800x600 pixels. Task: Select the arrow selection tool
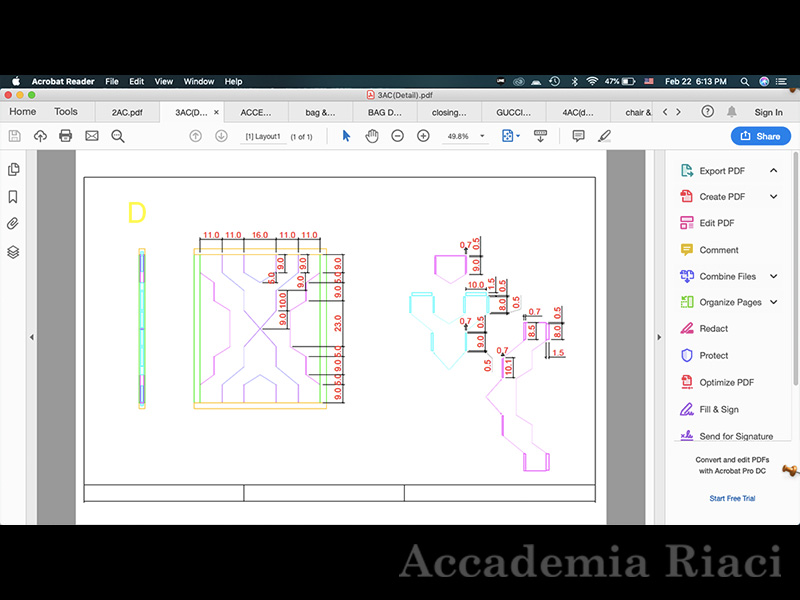click(346, 136)
